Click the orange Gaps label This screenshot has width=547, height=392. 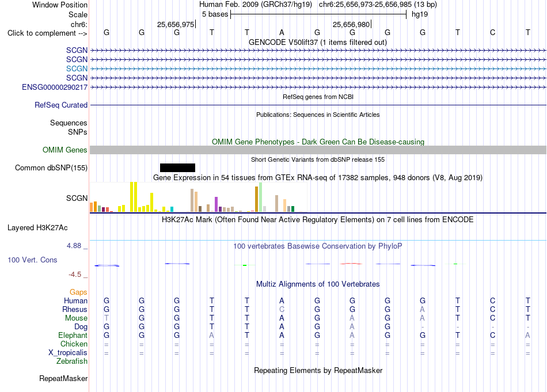pos(78,292)
